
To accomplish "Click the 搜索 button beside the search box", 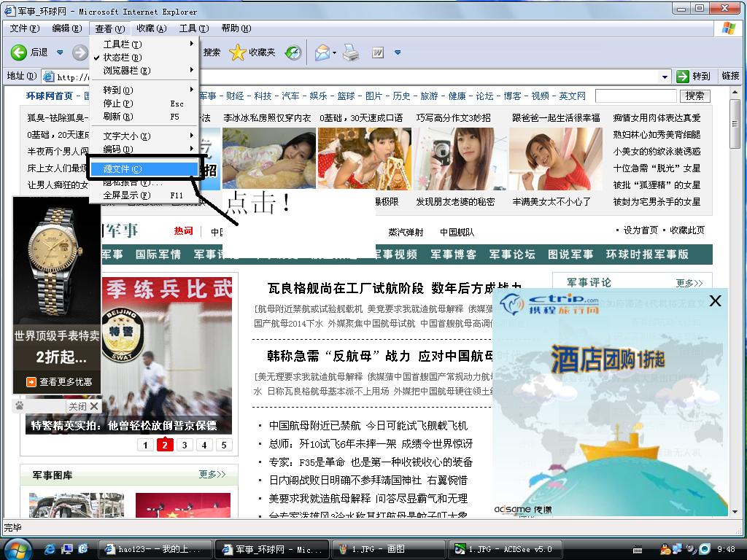I will [x=694, y=96].
